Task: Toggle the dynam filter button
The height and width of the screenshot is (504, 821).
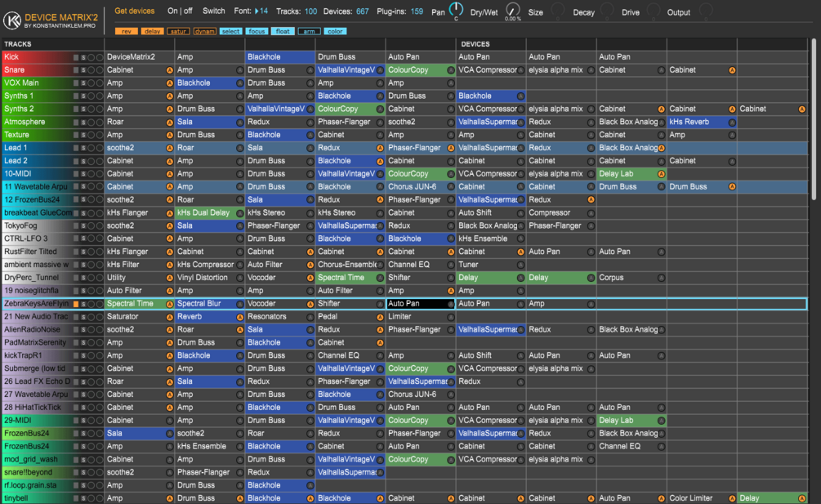Action: pyautogui.click(x=204, y=31)
